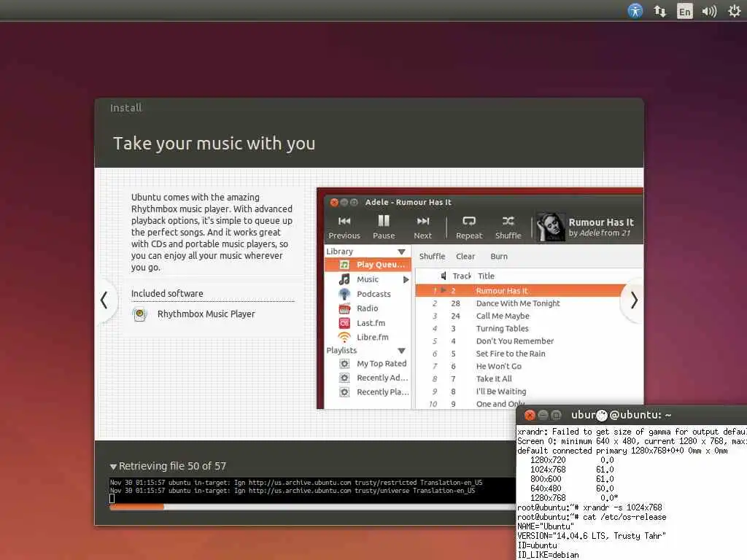This screenshot has height=560, width=747.
Task: Open the network connections indicator
Action: [x=659, y=11]
